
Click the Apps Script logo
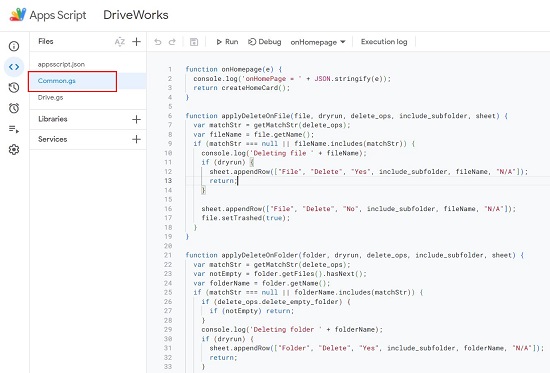[x=18, y=15]
